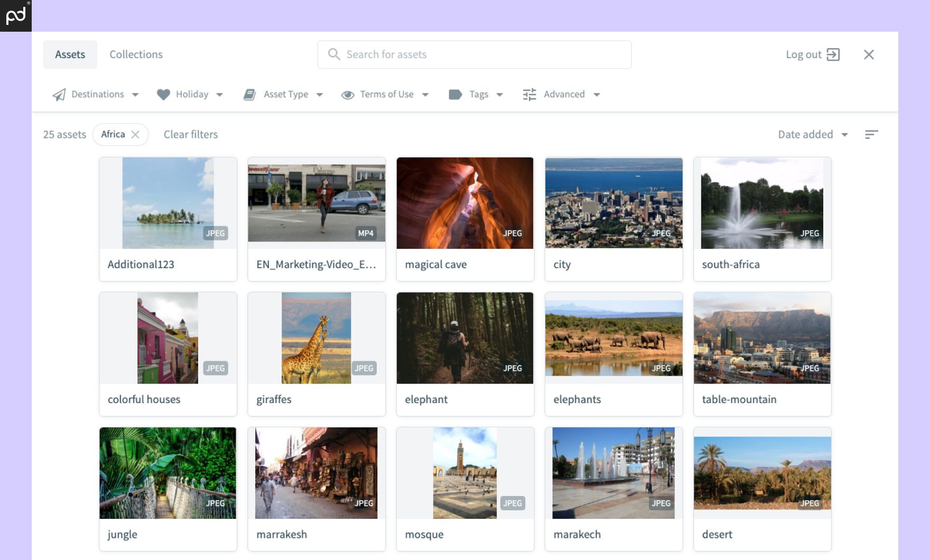Open the Date added sort dropdown
The image size is (930, 560).
click(812, 135)
